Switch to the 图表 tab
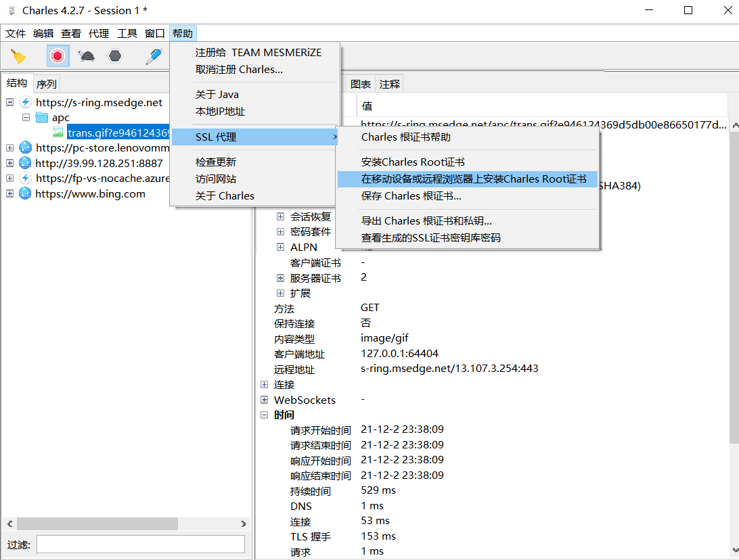 tap(361, 85)
